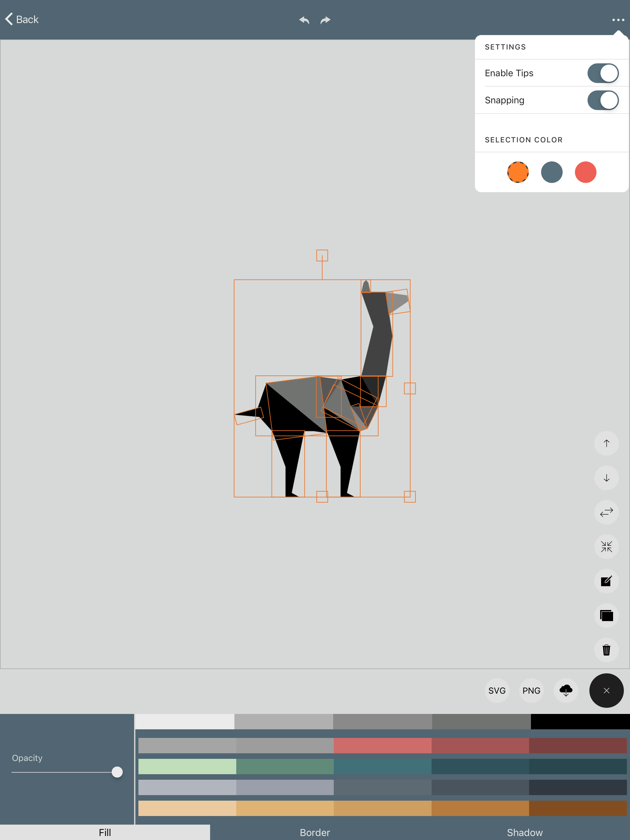The height and width of the screenshot is (840, 630).
Task: Pick the dark brown swatch
Action: 578,808
